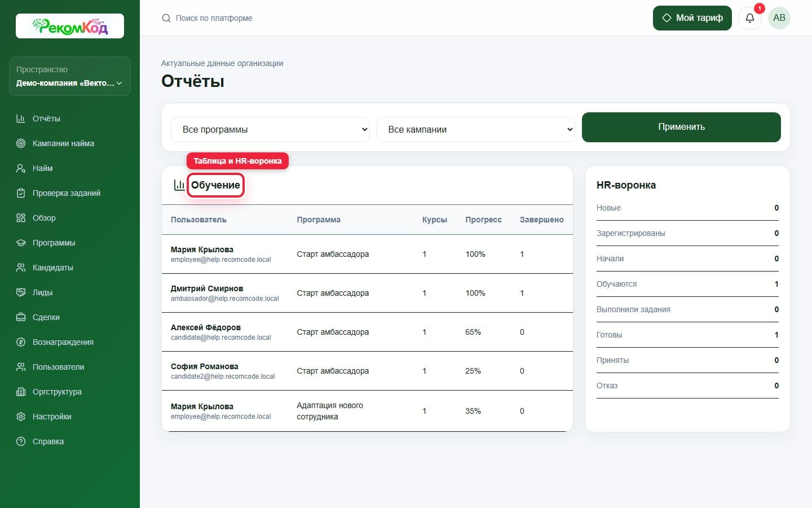Click the Обзор grid icon
The width and height of the screenshot is (812, 508).
(x=21, y=218)
